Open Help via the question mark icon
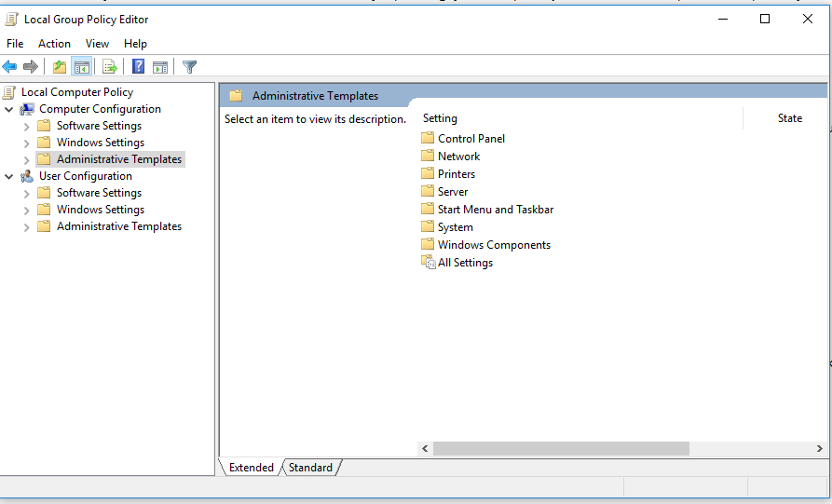Image resolution: width=832 pixels, height=504 pixels. click(x=138, y=66)
